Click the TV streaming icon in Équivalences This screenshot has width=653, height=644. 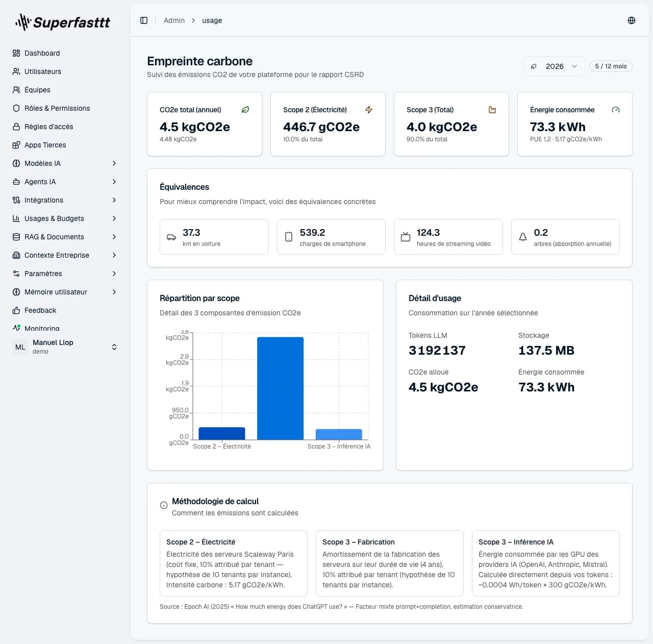tap(406, 237)
